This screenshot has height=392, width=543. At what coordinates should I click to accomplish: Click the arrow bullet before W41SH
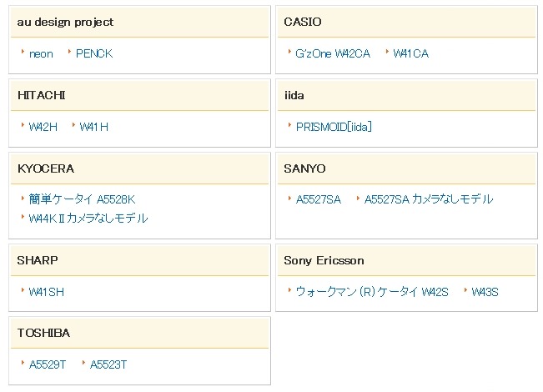[x=23, y=290]
